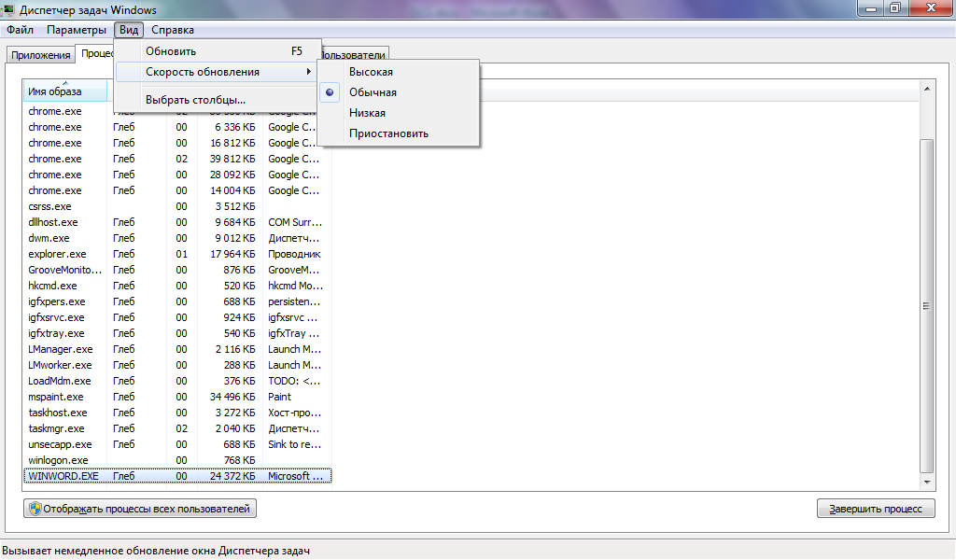Click Завершить процесс button
This screenshot has width=956, height=560.
[x=876, y=509]
